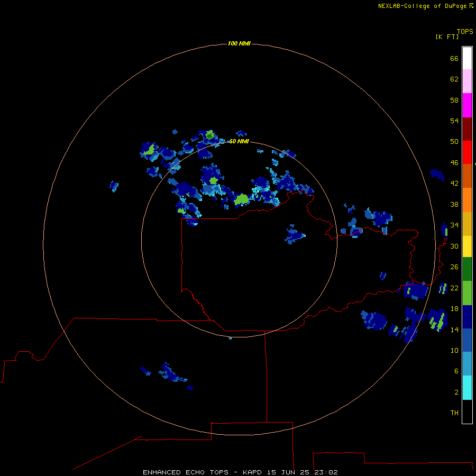Pick the burnt orange legend swatch
Screen dimensions: 476x476
[x=467, y=176]
